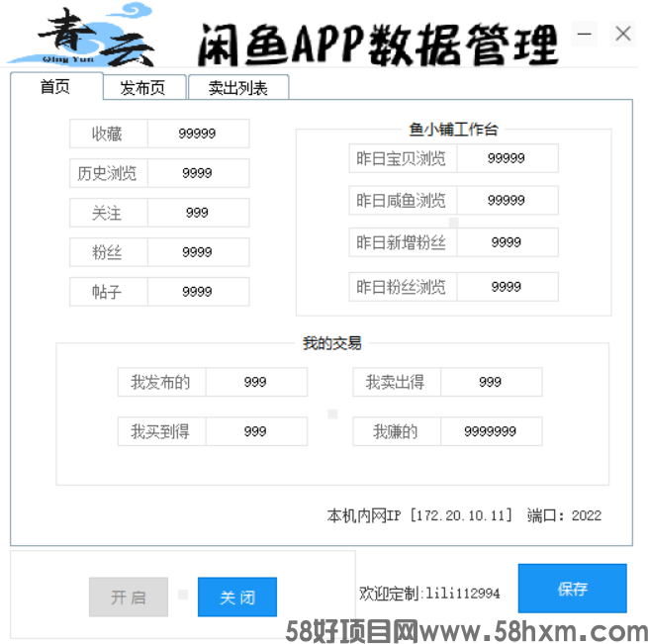Click the 昨日新增粉丝 label
The height and width of the screenshot is (644, 648).
tap(402, 242)
